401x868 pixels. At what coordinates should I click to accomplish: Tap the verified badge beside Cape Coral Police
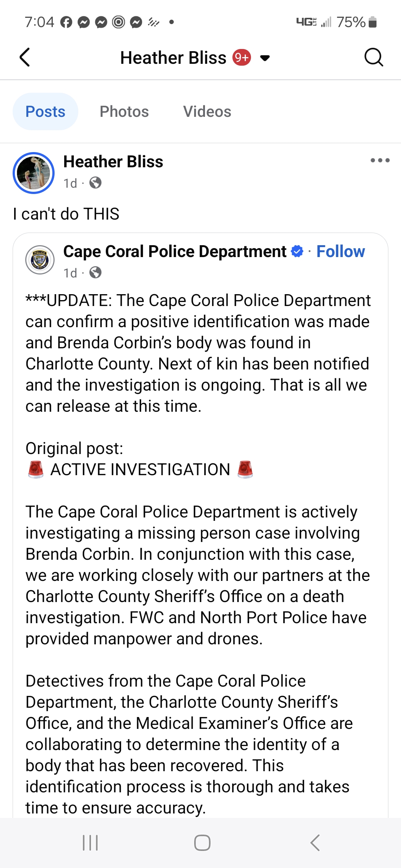[x=297, y=251]
